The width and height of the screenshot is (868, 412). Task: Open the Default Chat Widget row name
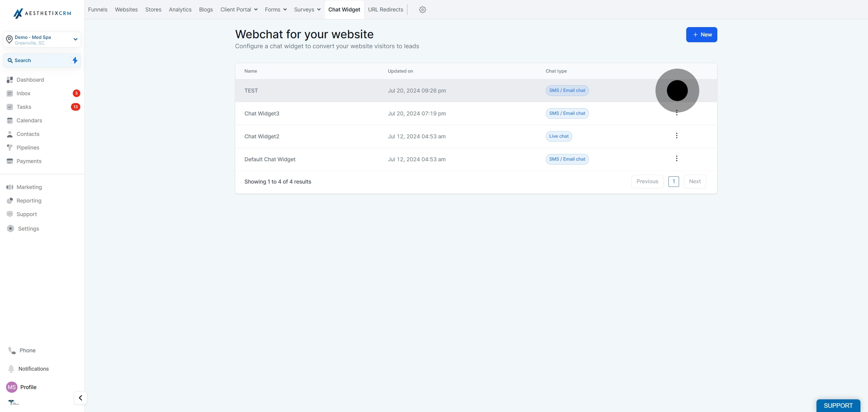coord(270,159)
